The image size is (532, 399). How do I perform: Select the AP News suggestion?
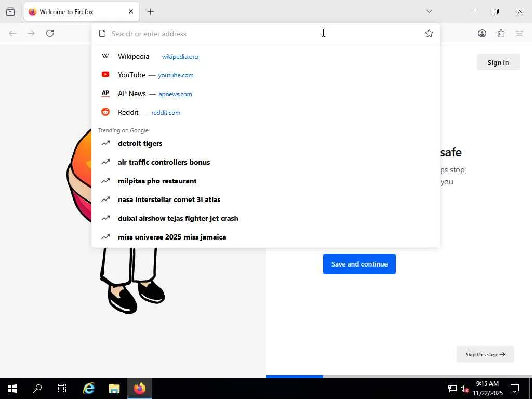tap(265, 94)
